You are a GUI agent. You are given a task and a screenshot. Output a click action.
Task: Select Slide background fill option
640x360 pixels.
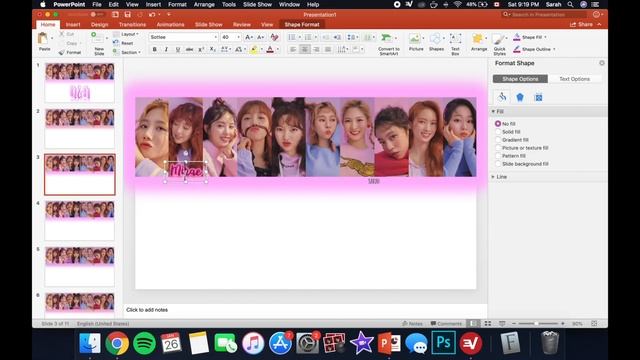coord(498,164)
